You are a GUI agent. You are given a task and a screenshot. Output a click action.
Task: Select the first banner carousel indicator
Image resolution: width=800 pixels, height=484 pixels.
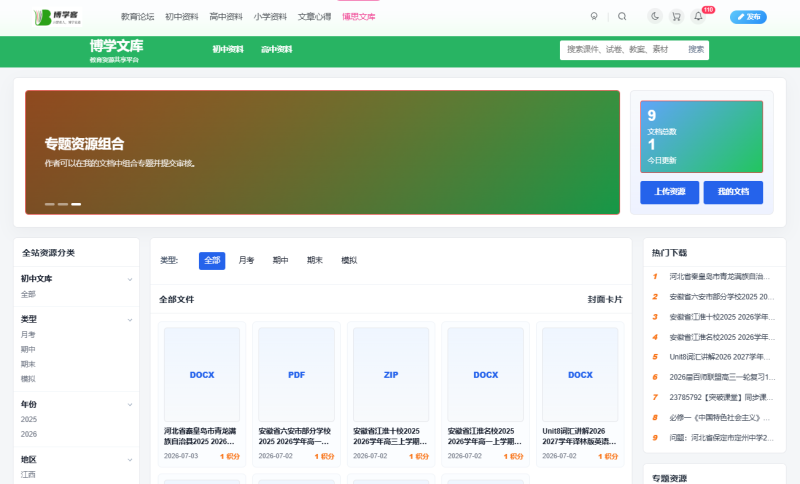coord(49,204)
